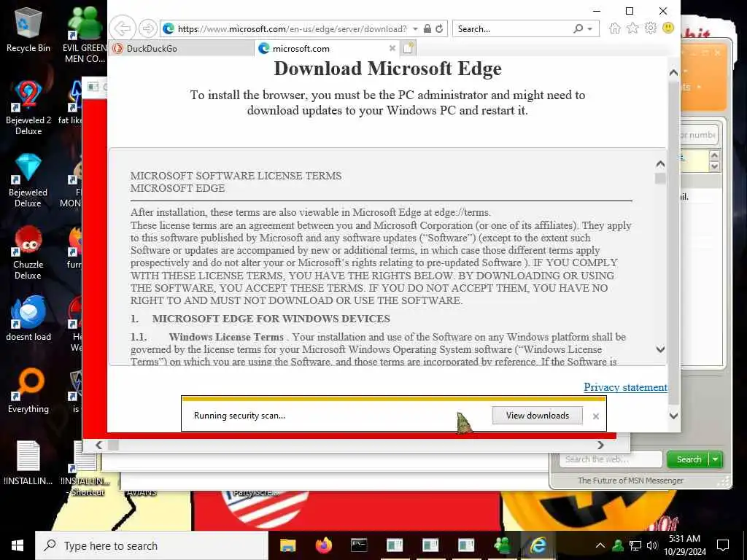Click the address bar URL field
The height and width of the screenshot is (560, 747).
(x=292, y=29)
